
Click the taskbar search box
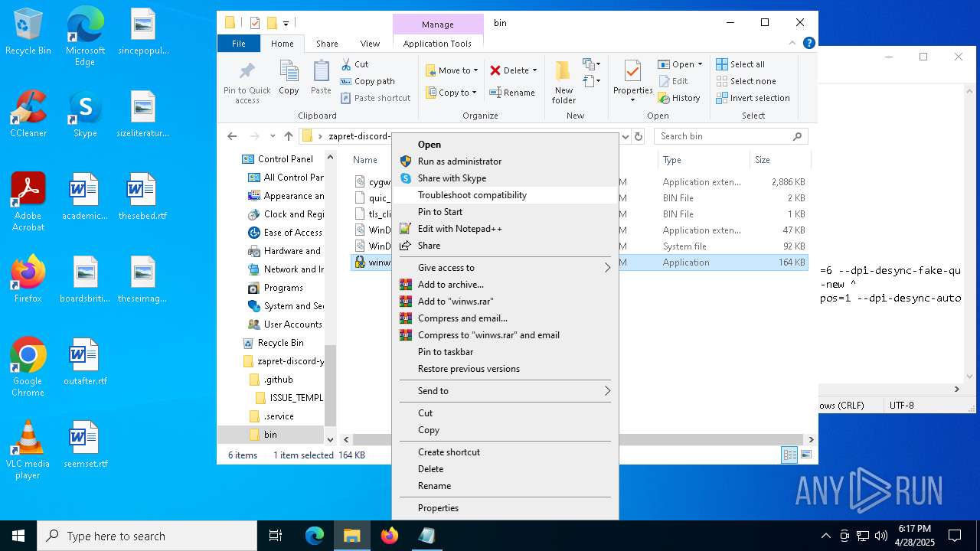click(147, 536)
